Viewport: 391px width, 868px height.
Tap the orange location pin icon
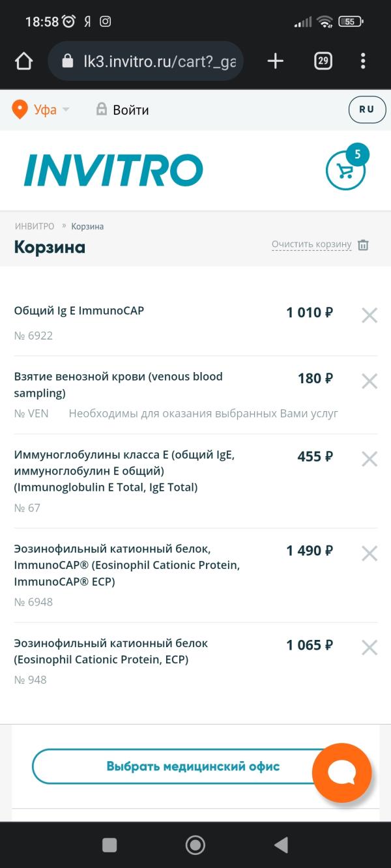coord(20,109)
